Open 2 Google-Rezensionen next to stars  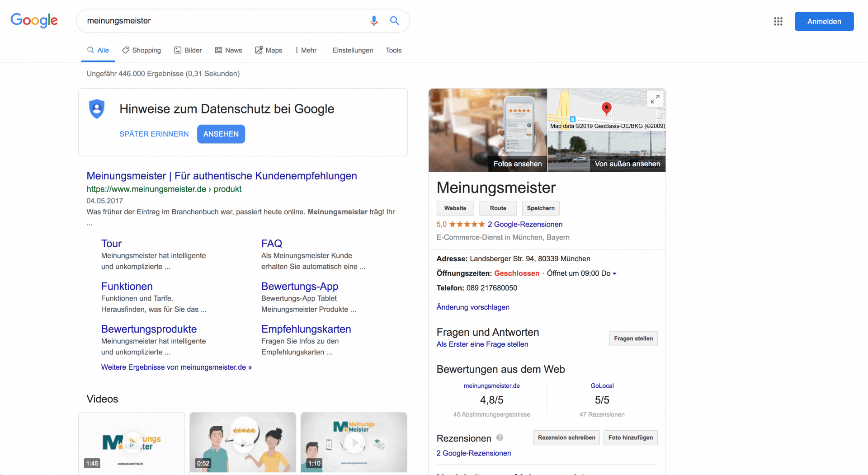(x=525, y=224)
